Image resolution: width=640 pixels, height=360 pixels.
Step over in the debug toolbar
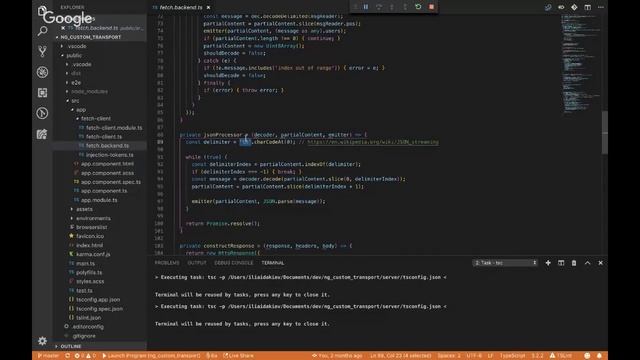[x=379, y=7]
